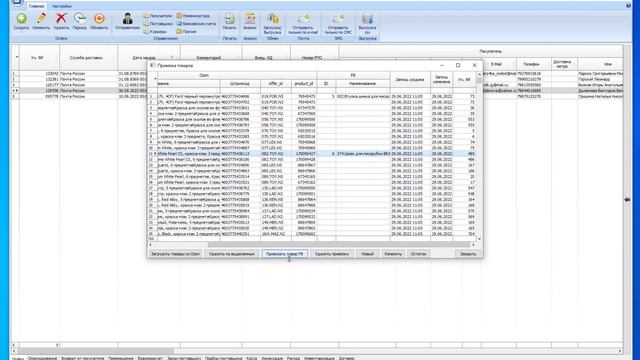Viewport: 640px width, 360px height.
Task: Switch to Заказ поставщику bottom tab
Action: [184, 358]
